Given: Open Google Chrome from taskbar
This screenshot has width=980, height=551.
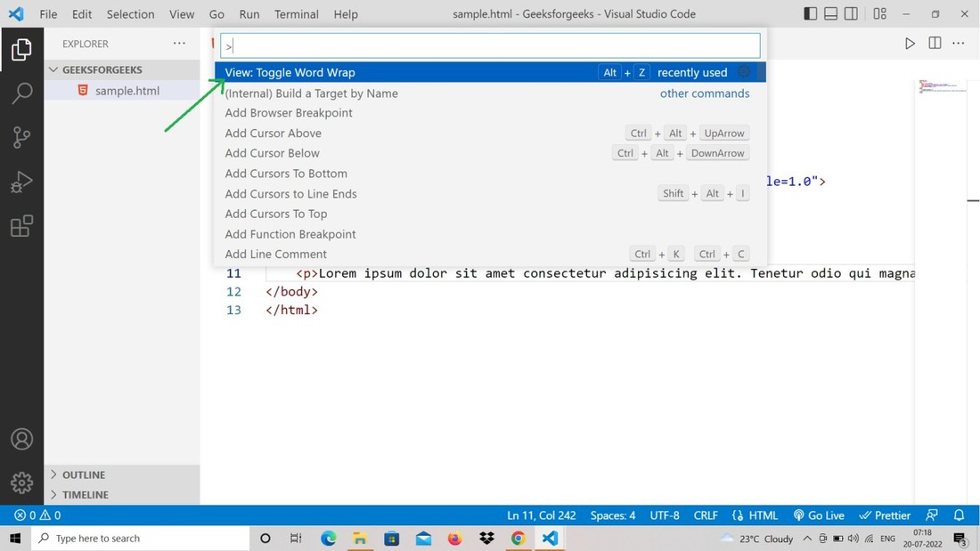Looking at the screenshot, I should click(518, 538).
